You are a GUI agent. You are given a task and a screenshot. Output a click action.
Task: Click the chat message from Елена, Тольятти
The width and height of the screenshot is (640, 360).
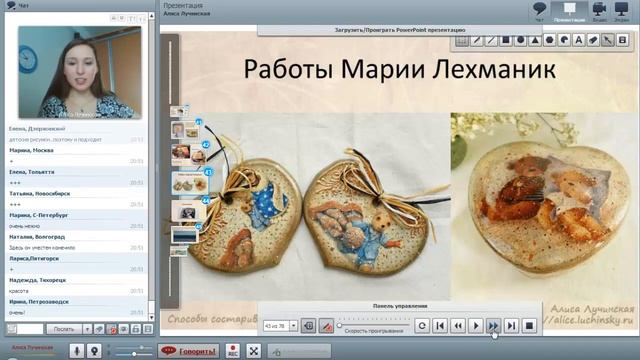(76, 177)
